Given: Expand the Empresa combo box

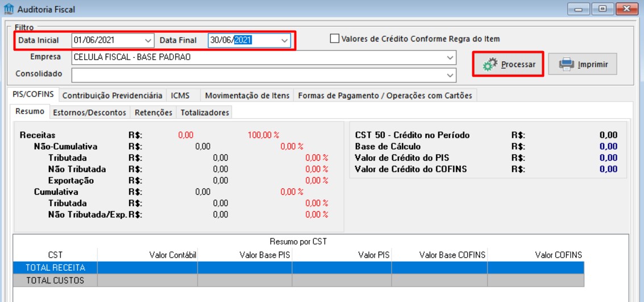Looking at the screenshot, I should [x=450, y=57].
